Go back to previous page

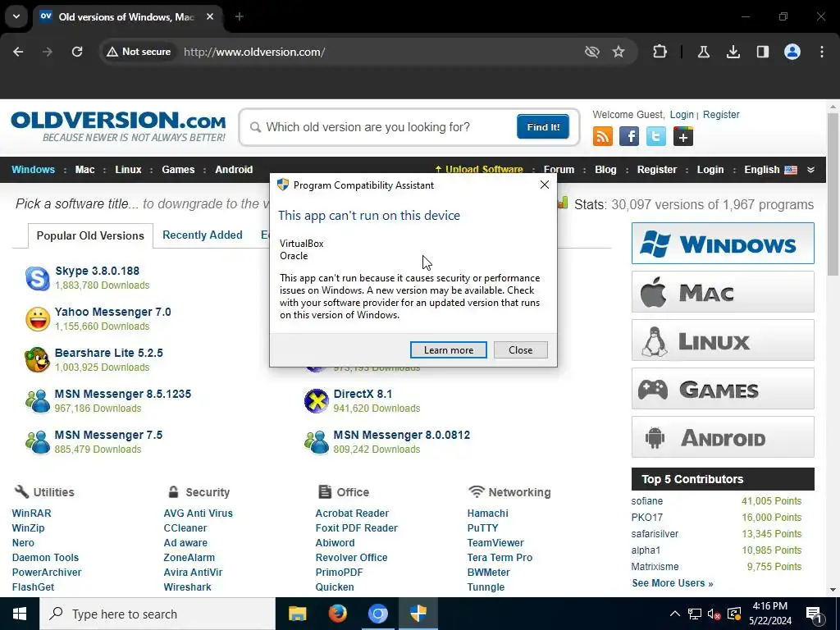pyautogui.click(x=18, y=52)
